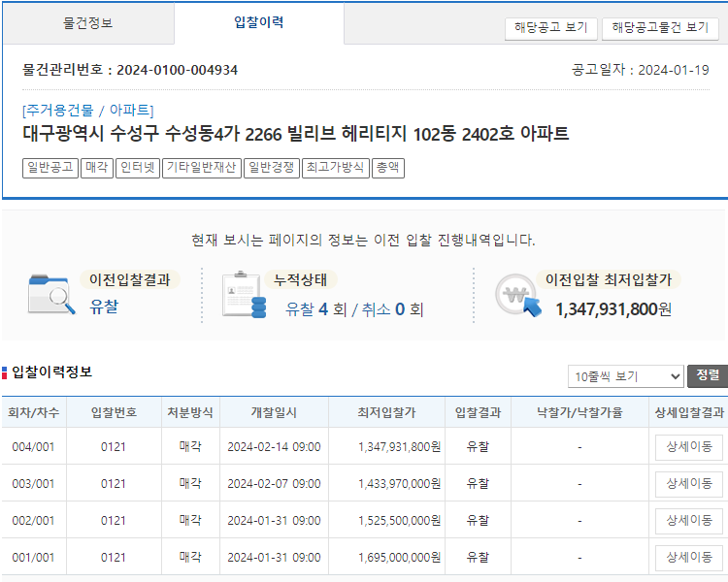Click the 004/001 round cell
Image resolution: width=728 pixels, height=582 pixels.
[x=33, y=447]
